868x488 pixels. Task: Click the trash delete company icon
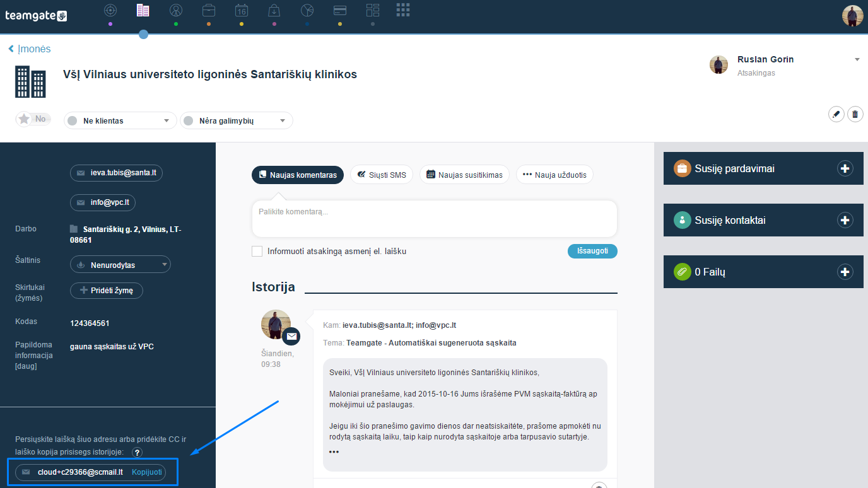(x=855, y=114)
